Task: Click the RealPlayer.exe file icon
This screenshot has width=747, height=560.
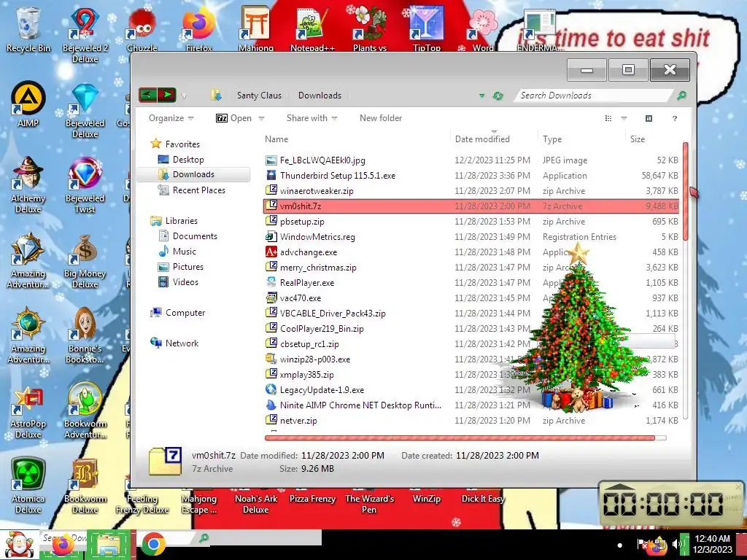Action: pos(271,282)
